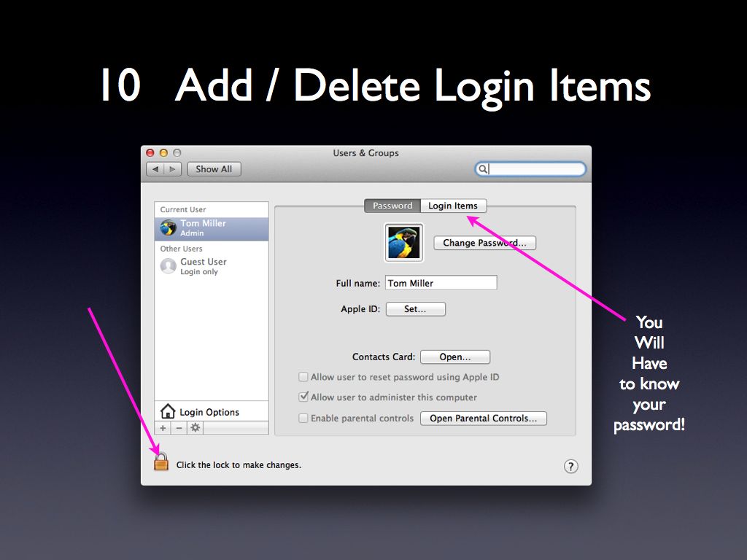Click the magnifying glass in the search field
This screenshot has width=747, height=560.
pyautogui.click(x=482, y=169)
